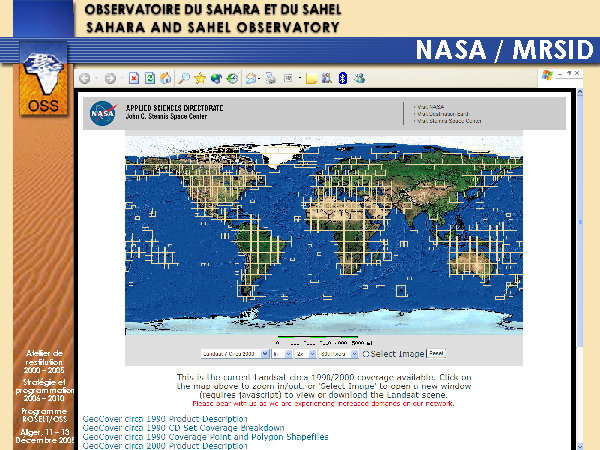Click the 'Sahara and Sahel Observatory' title
The image size is (600, 450).
213,27
